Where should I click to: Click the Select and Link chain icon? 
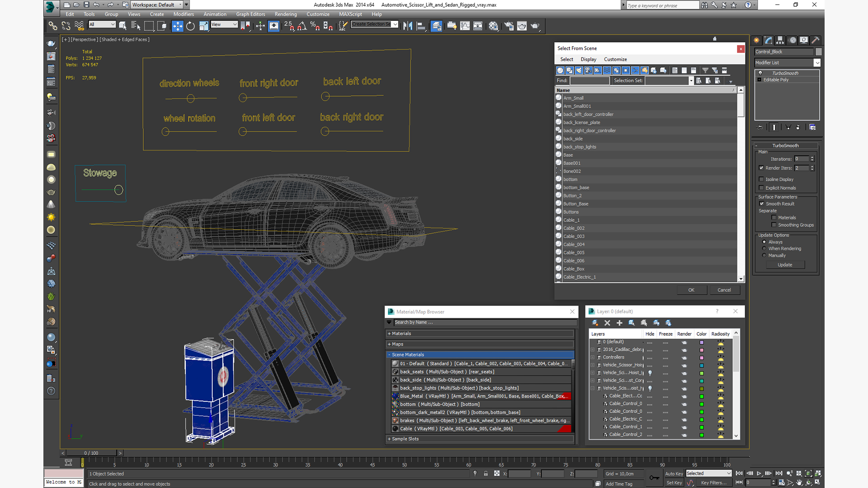53,26
